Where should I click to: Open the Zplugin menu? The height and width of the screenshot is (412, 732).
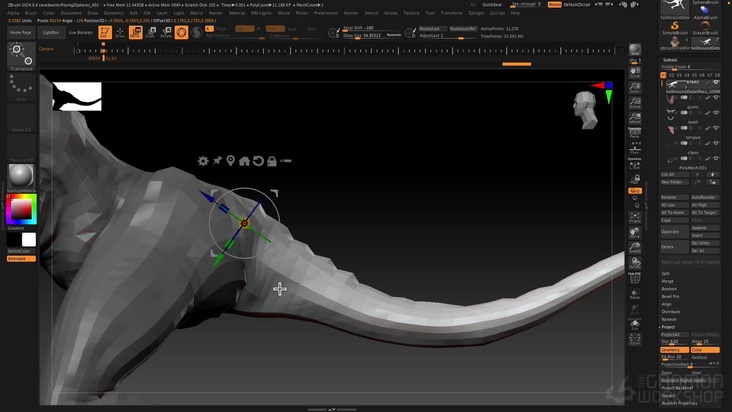476,13
